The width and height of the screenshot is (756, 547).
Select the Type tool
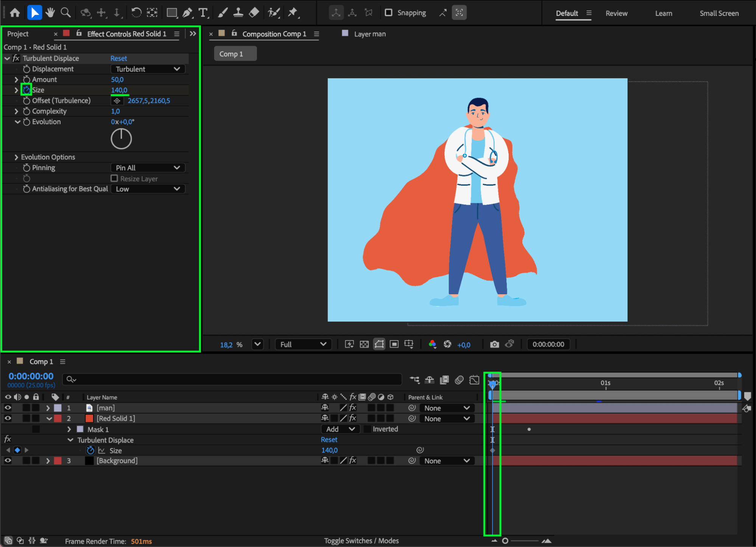click(x=203, y=13)
